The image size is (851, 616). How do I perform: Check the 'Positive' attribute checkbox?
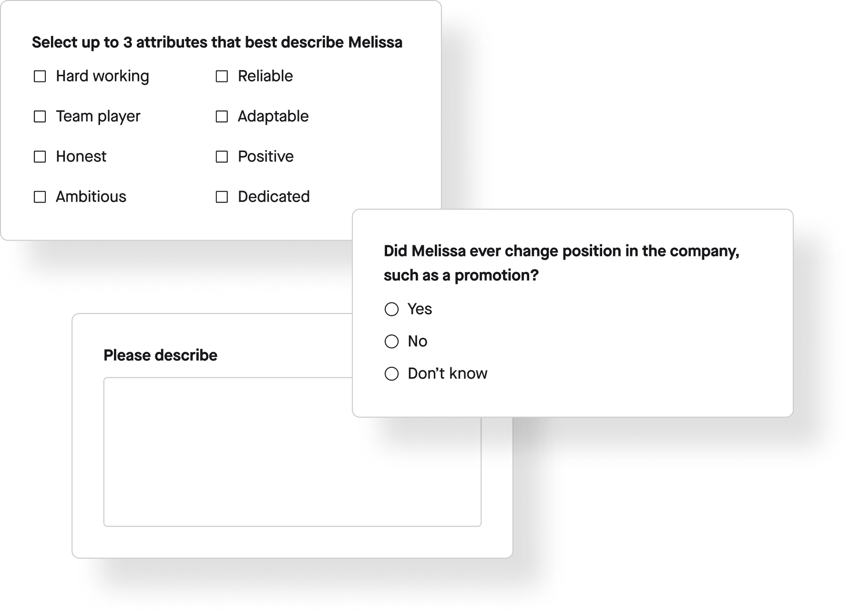[223, 156]
